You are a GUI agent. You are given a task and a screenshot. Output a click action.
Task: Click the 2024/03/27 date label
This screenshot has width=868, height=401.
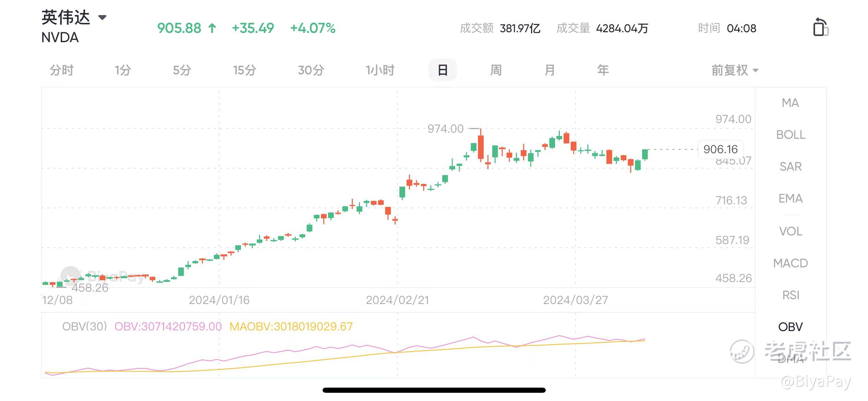click(x=575, y=300)
